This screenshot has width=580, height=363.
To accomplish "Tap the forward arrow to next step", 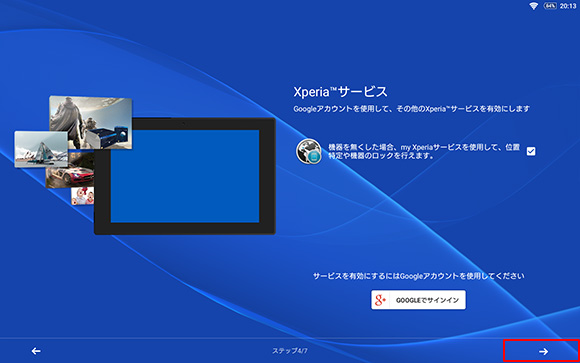I will 543,351.
